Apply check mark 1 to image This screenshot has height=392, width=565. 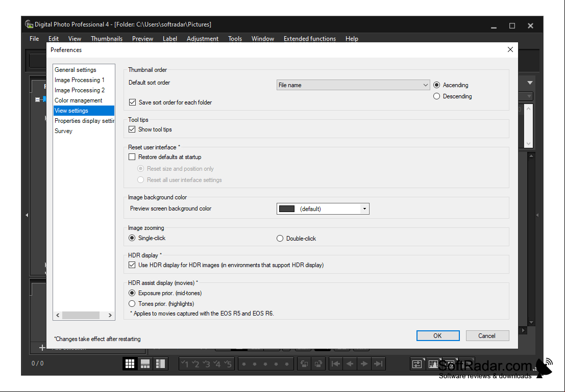point(185,364)
